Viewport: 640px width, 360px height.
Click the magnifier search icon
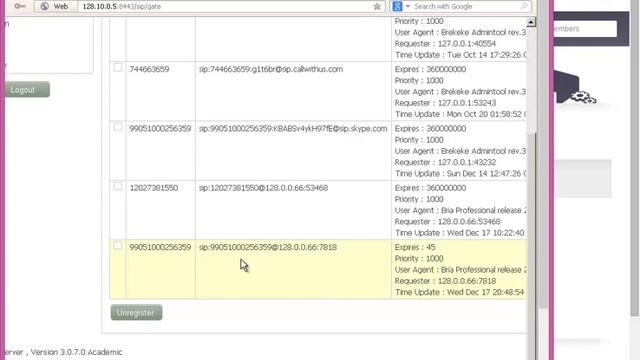[x=524, y=6]
